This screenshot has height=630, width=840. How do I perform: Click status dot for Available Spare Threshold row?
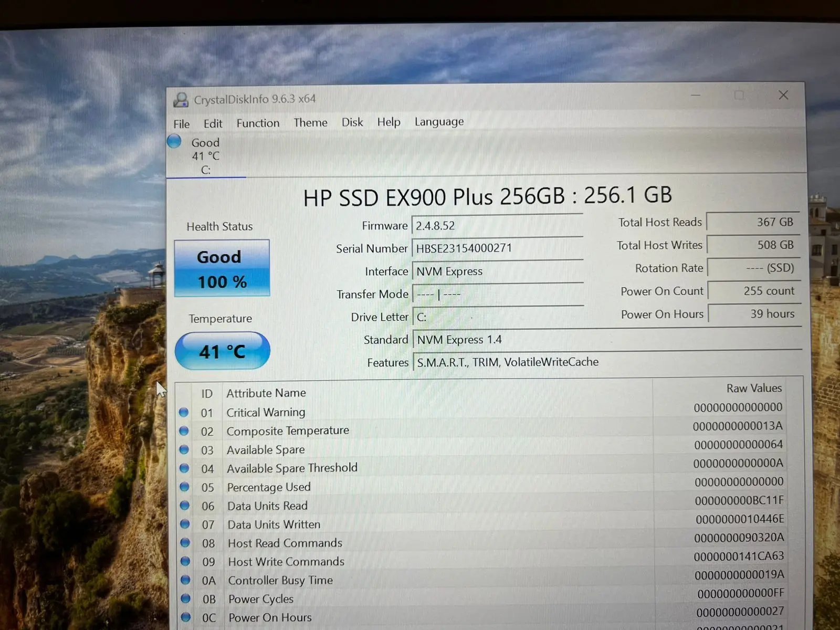(x=184, y=468)
